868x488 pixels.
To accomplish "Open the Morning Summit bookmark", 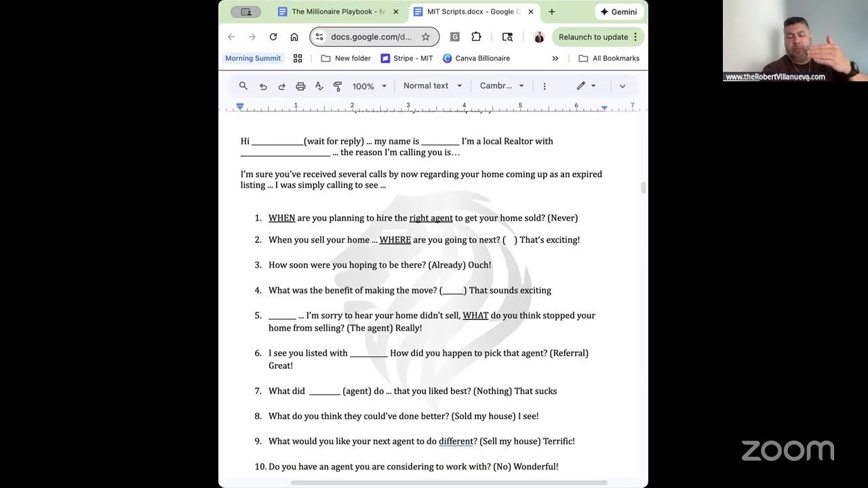I will coord(253,58).
